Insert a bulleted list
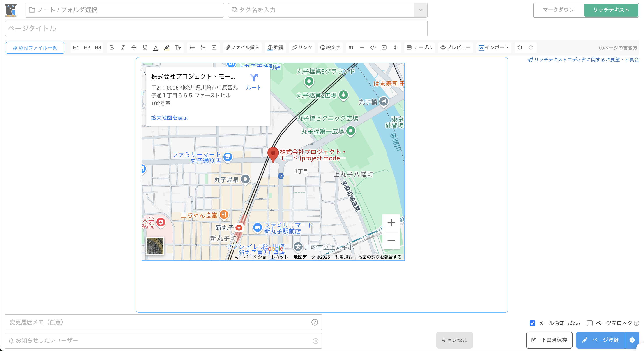644x351 pixels. tap(192, 47)
